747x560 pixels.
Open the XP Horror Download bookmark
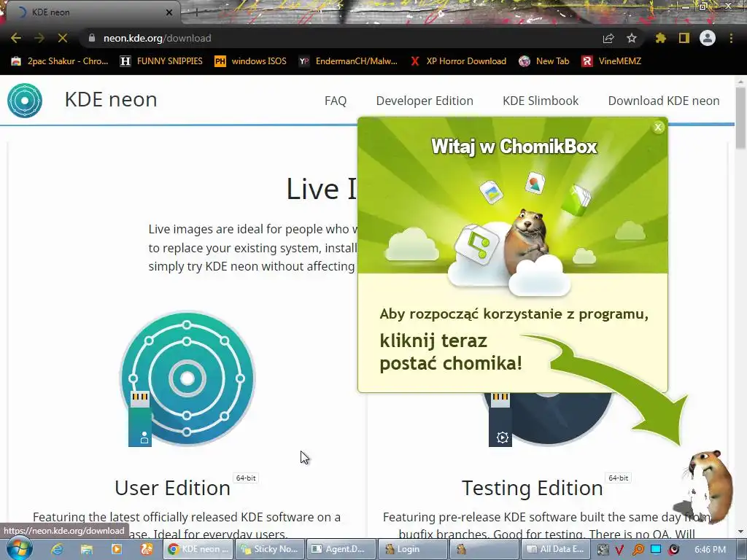coord(458,61)
